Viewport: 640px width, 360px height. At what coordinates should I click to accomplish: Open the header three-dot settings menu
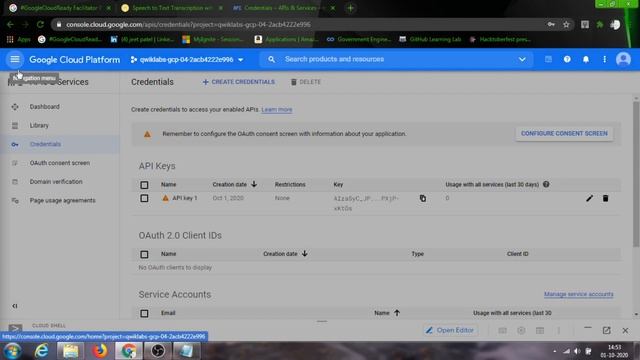click(604, 60)
